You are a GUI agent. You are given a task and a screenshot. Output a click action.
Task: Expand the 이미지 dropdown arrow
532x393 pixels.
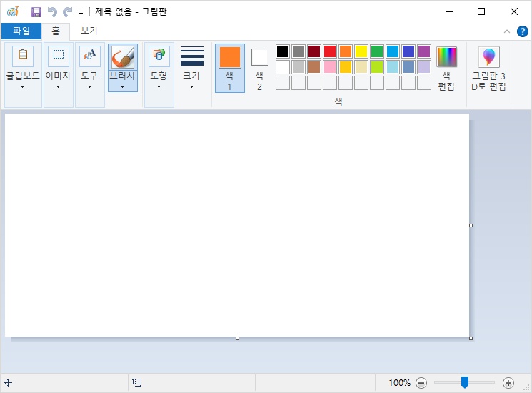click(x=59, y=87)
